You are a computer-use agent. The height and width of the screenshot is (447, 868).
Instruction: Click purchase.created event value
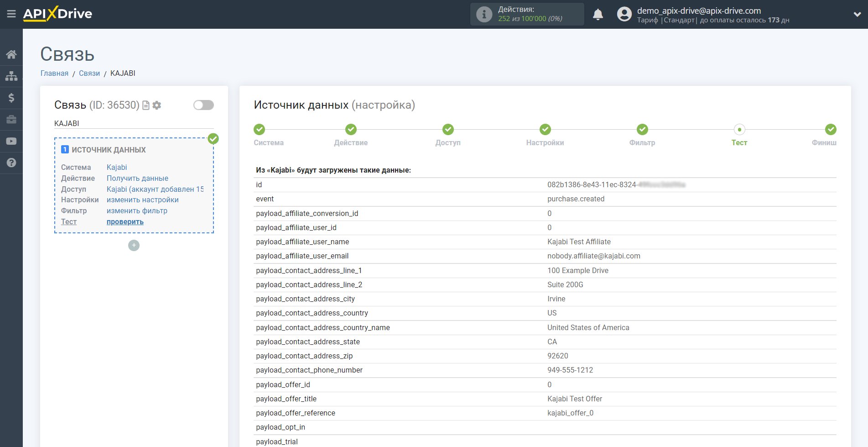click(x=576, y=199)
